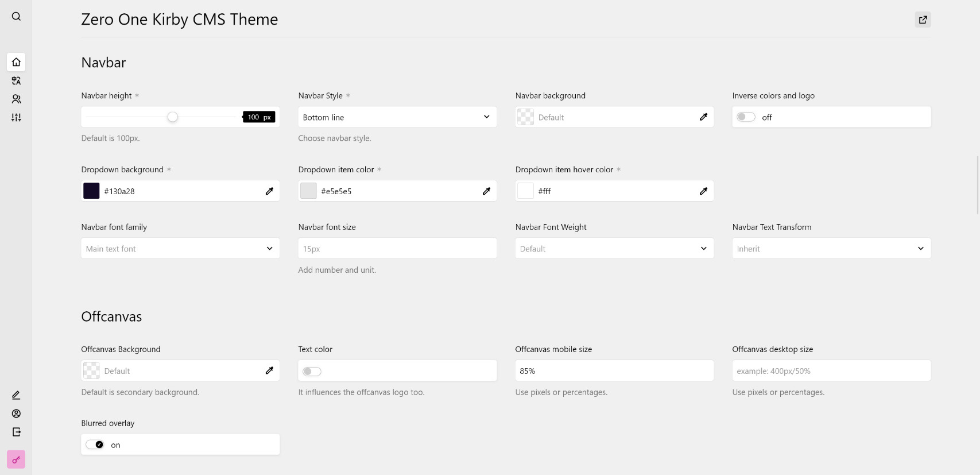Toggle Inverse colors and logo switch
This screenshot has width=980, height=475.
(x=746, y=117)
